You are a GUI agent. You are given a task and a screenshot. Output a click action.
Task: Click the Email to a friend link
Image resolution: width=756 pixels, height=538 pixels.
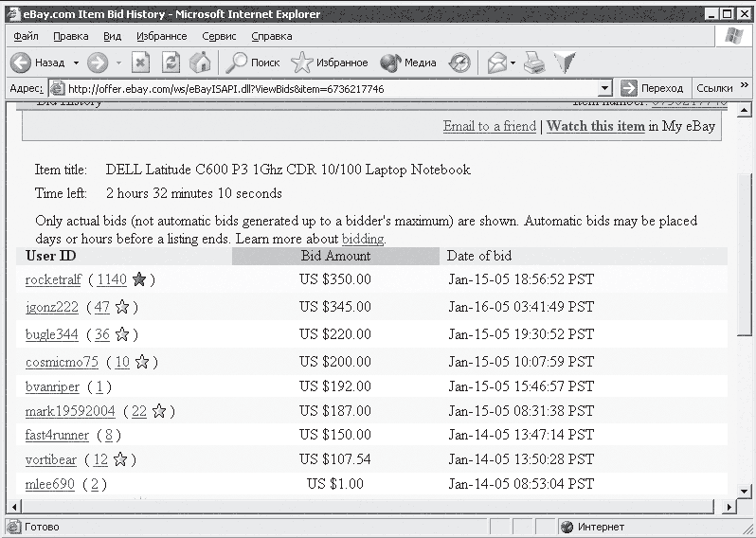point(489,126)
